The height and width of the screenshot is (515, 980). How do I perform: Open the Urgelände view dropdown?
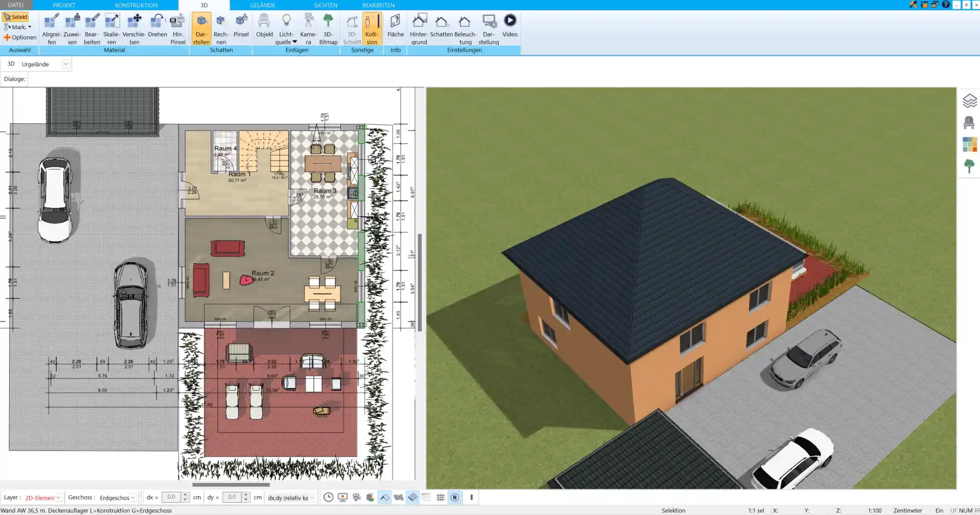pyautogui.click(x=66, y=64)
